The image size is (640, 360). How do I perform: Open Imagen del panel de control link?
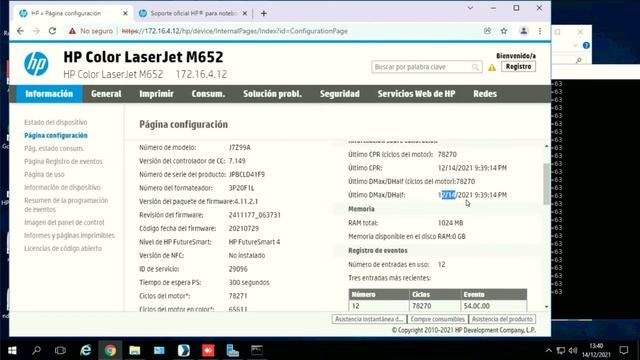coord(64,222)
